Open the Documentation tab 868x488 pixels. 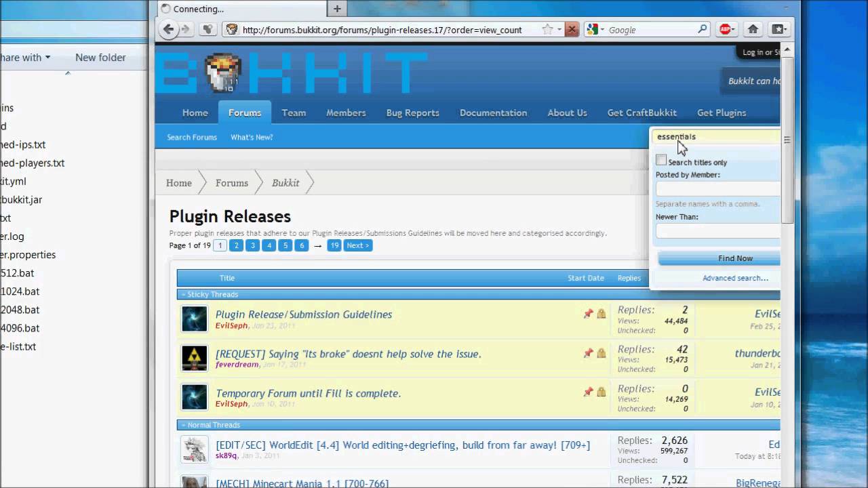click(493, 113)
